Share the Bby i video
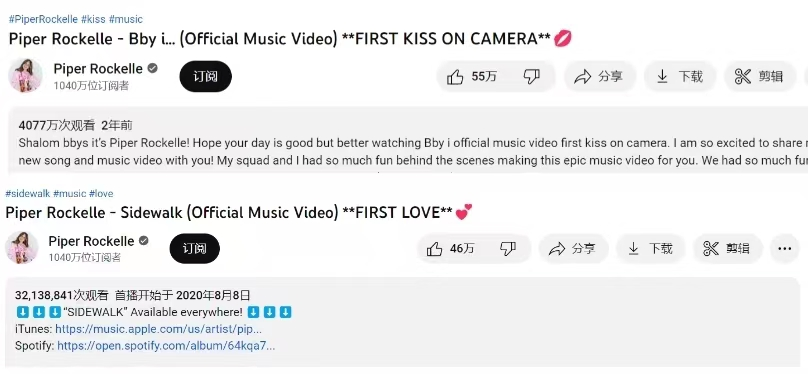The width and height of the screenshot is (808, 374). click(x=599, y=77)
